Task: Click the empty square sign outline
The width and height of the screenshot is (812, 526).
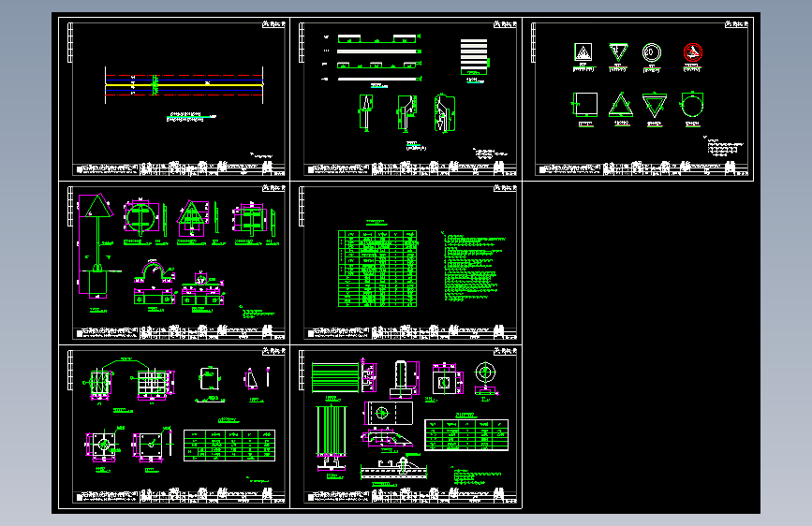Action: point(585,104)
